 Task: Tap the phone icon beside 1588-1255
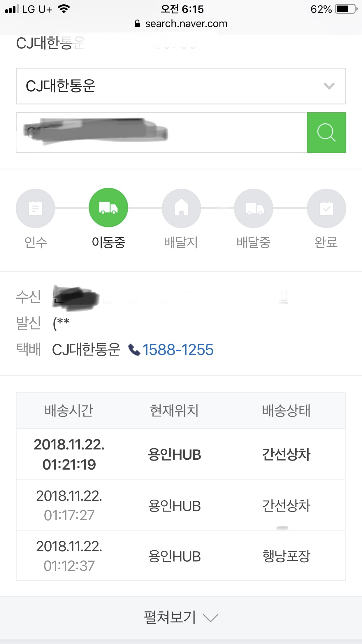point(134,350)
